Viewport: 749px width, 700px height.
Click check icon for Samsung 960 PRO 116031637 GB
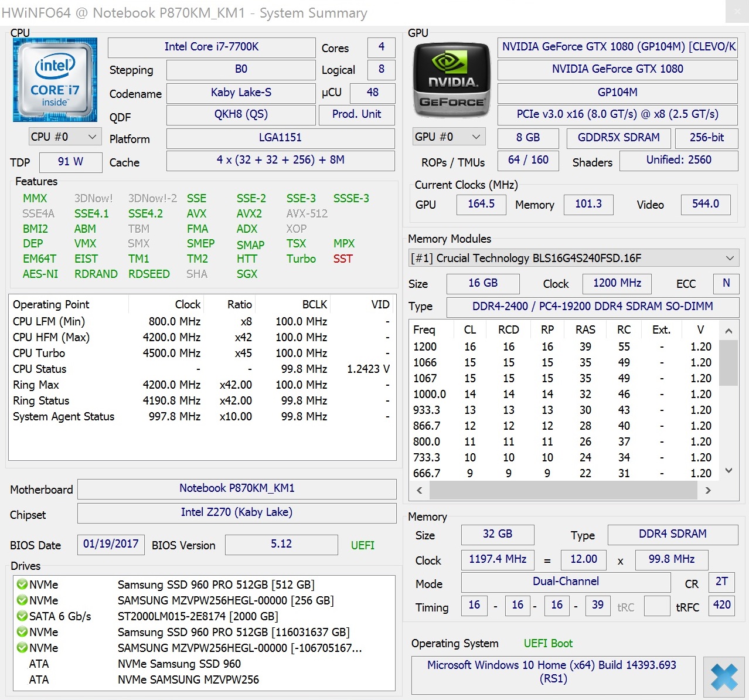coord(22,632)
